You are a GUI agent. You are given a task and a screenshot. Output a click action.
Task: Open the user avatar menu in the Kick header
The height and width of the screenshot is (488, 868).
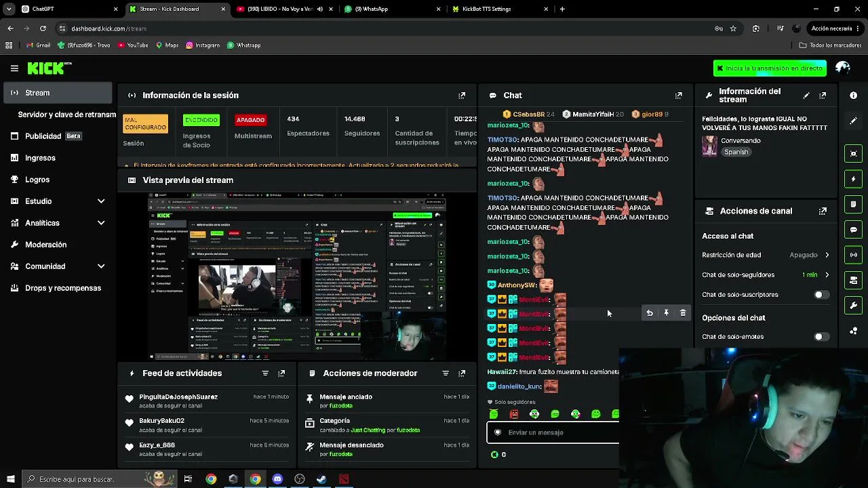click(843, 68)
